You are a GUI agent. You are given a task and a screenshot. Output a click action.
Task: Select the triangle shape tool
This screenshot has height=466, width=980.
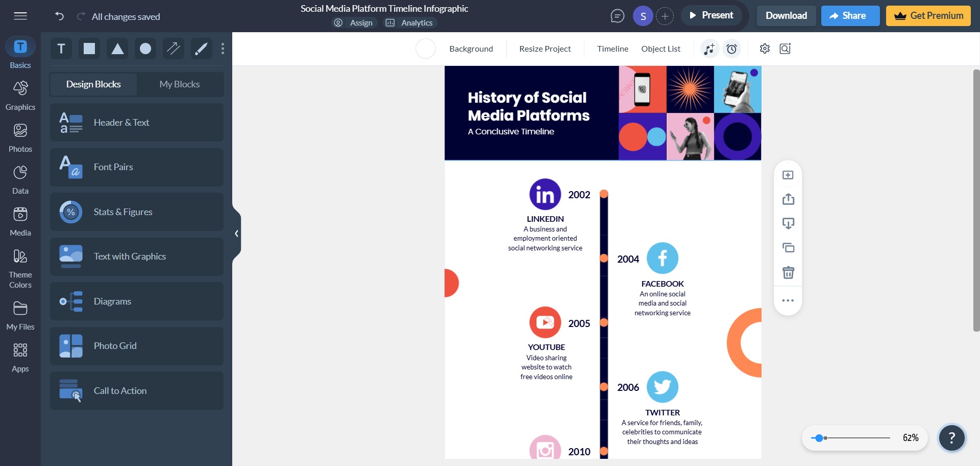pos(117,49)
